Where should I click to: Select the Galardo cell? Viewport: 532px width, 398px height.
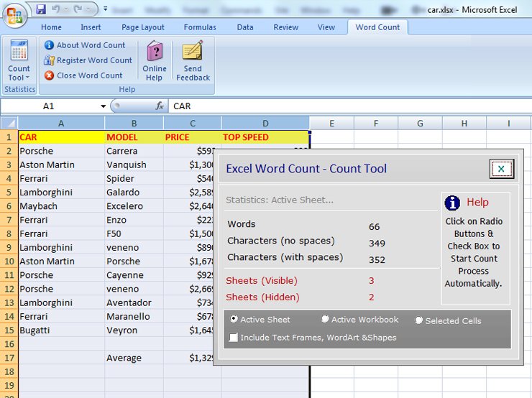click(x=134, y=193)
